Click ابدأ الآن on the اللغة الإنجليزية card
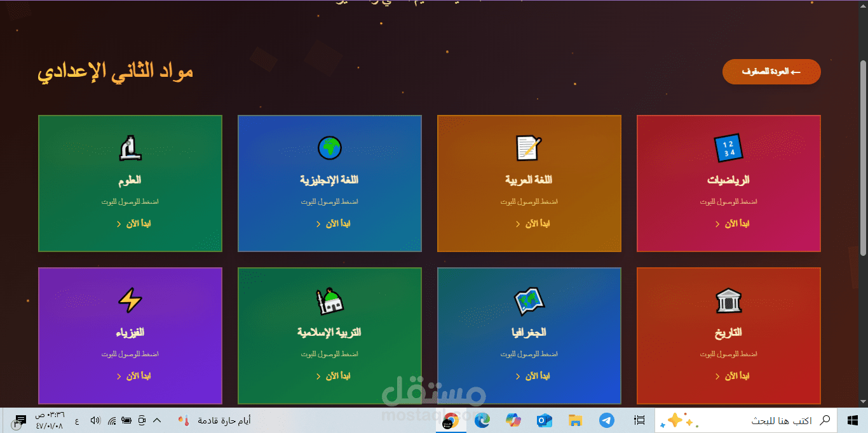The image size is (868, 433). click(334, 224)
